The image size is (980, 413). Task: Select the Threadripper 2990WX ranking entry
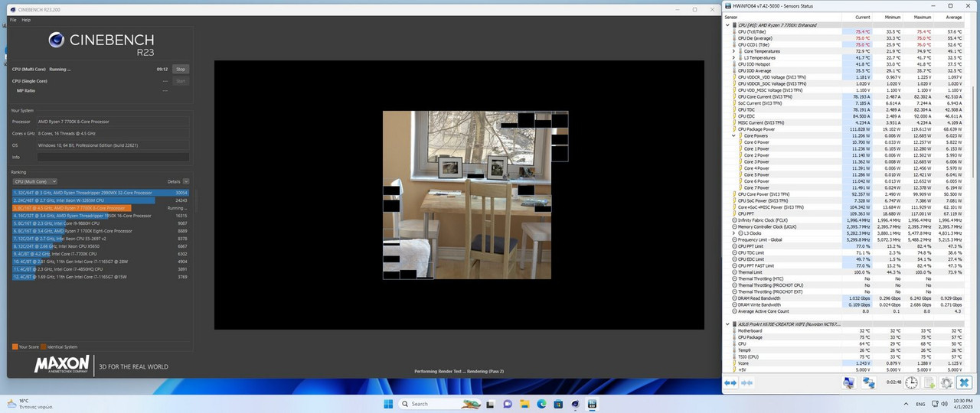(100, 193)
